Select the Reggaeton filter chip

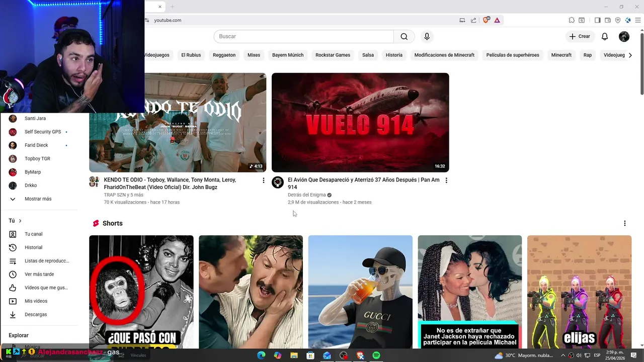tap(224, 55)
